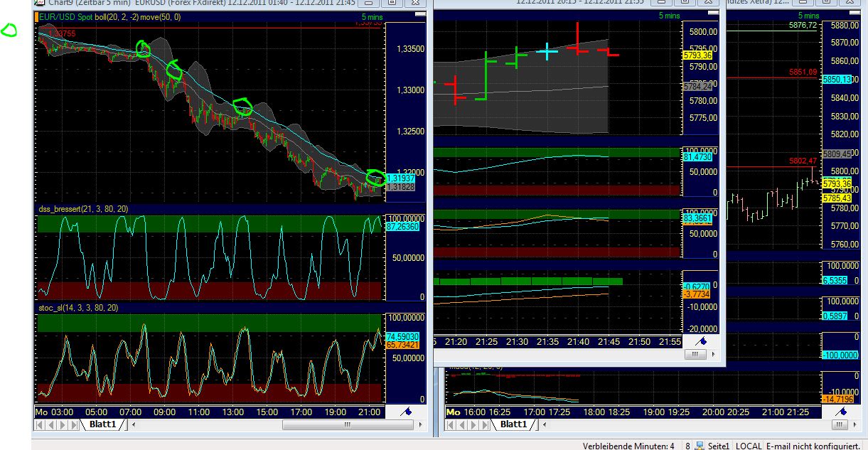Screen dimensions: 868x450
Task: Go to last sheet in EUR/USD window
Action: point(74,424)
